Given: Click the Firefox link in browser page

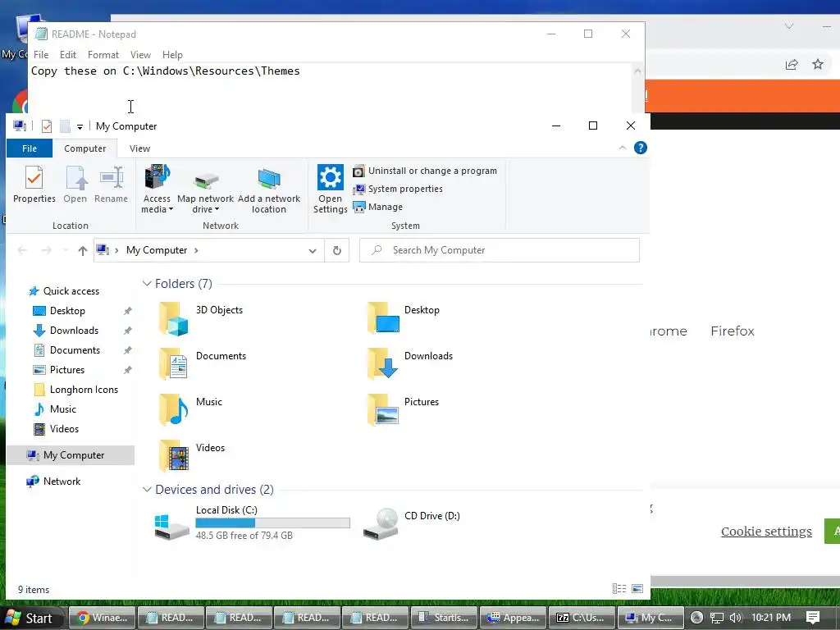Looking at the screenshot, I should (x=733, y=331).
